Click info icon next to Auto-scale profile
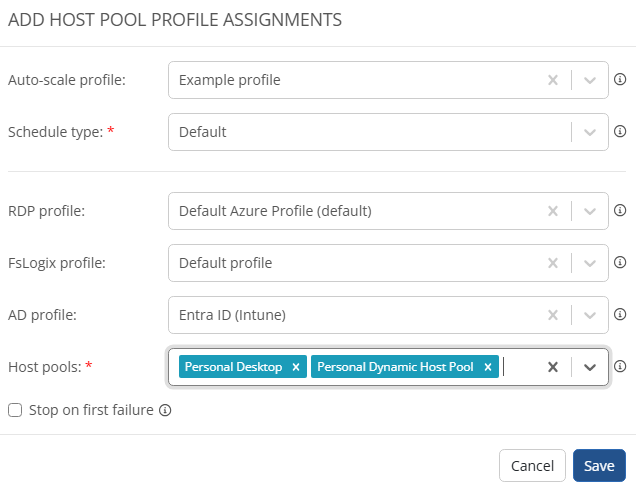 (620, 80)
